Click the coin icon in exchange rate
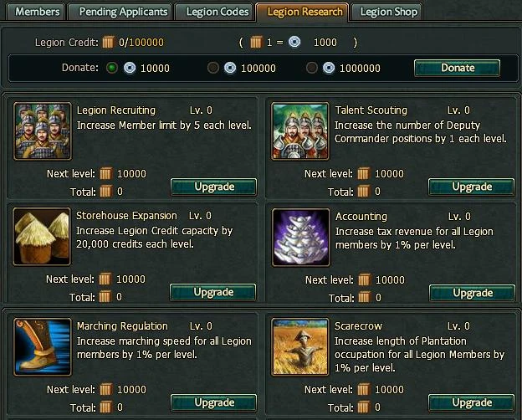The height and width of the screenshot is (420, 522). point(294,42)
